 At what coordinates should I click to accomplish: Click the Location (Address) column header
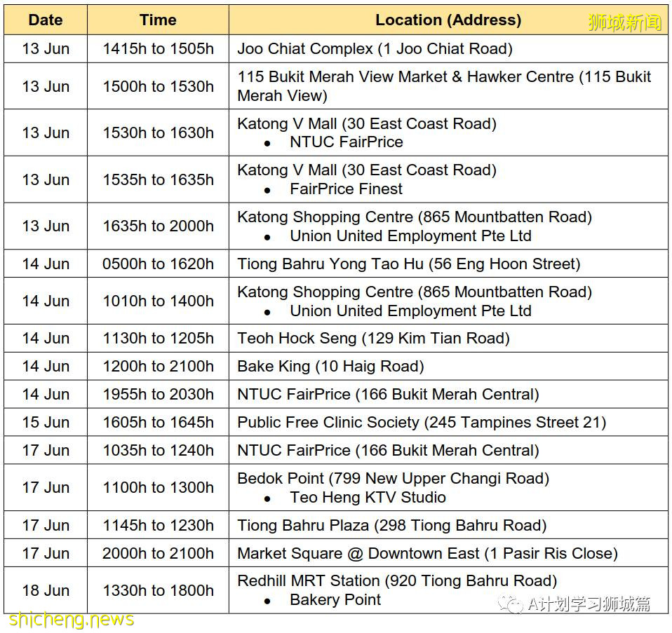click(x=448, y=20)
